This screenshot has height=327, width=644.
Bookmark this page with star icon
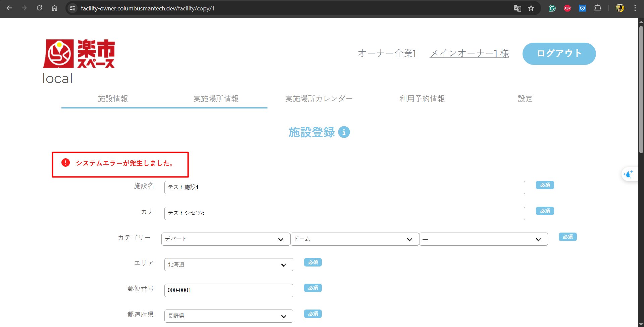coord(531,8)
